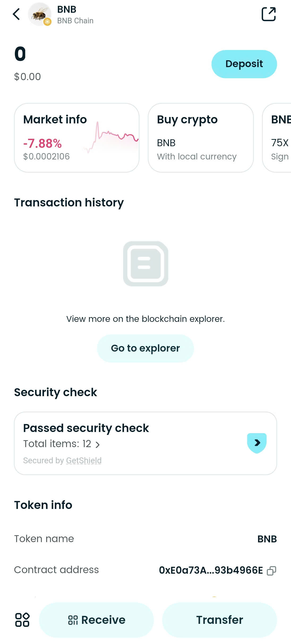The height and width of the screenshot is (644, 291).
Task: Open the GetShield link
Action: pos(83,460)
